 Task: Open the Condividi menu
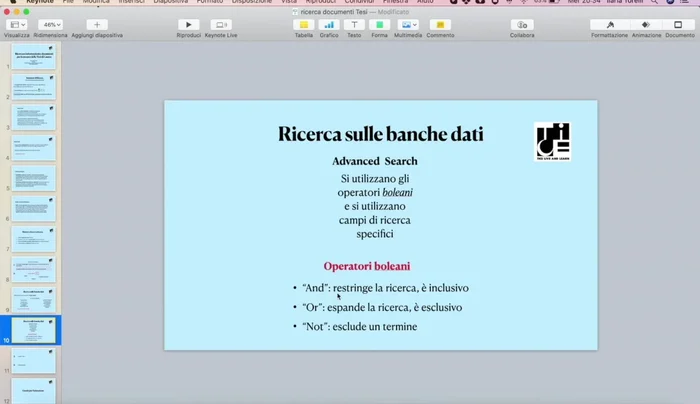359,2
